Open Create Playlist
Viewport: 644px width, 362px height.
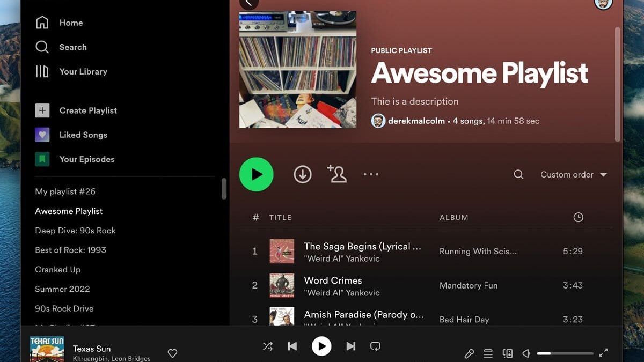88,110
